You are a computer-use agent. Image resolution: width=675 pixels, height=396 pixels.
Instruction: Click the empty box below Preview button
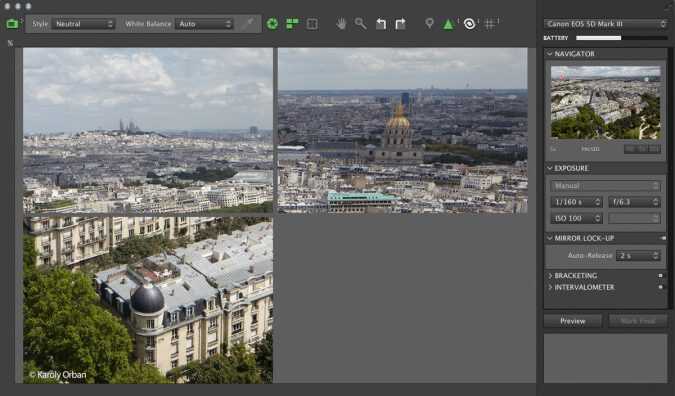pos(605,358)
